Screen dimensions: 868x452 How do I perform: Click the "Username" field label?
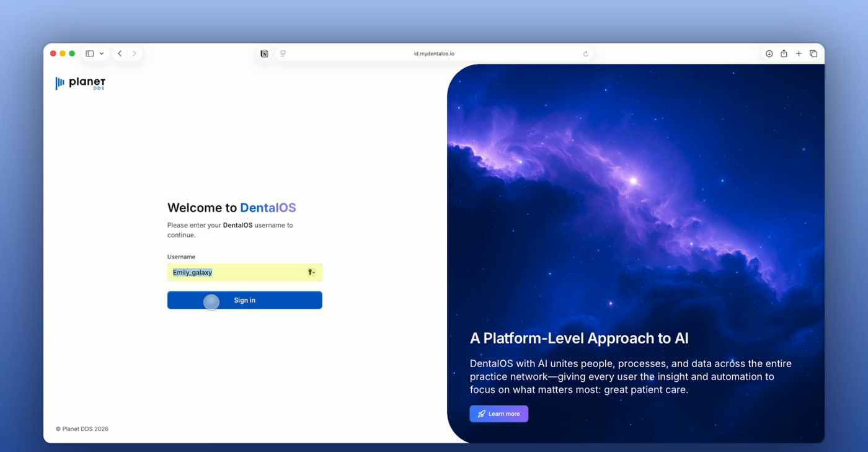pos(181,257)
